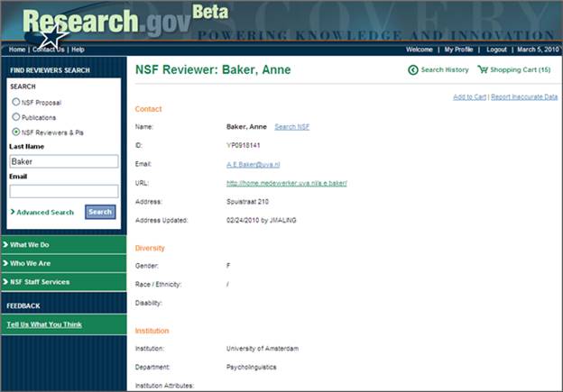
Task: Click the empty Email input field
Action: click(x=63, y=191)
